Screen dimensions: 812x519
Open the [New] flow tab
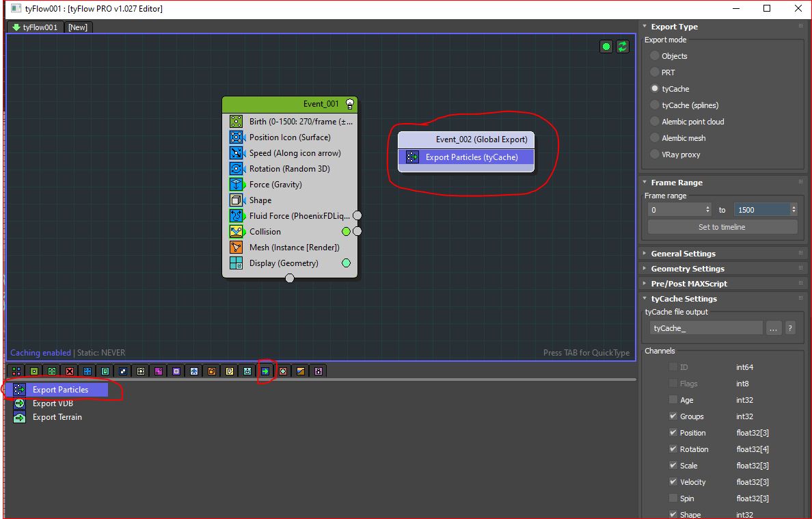tap(78, 27)
